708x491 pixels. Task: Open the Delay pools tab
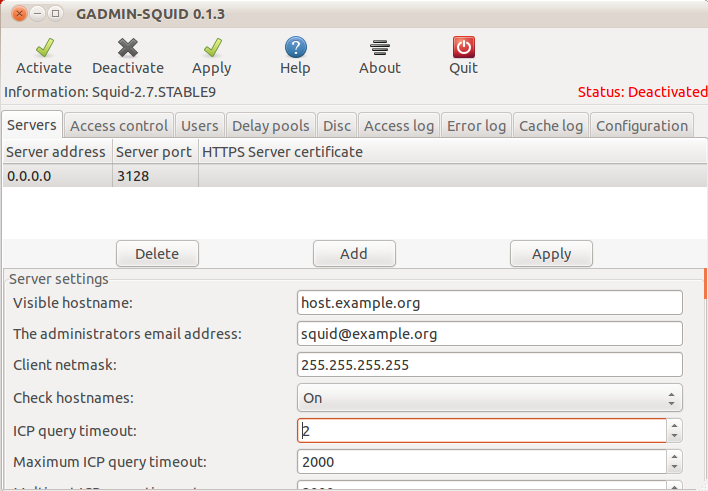[270, 126]
